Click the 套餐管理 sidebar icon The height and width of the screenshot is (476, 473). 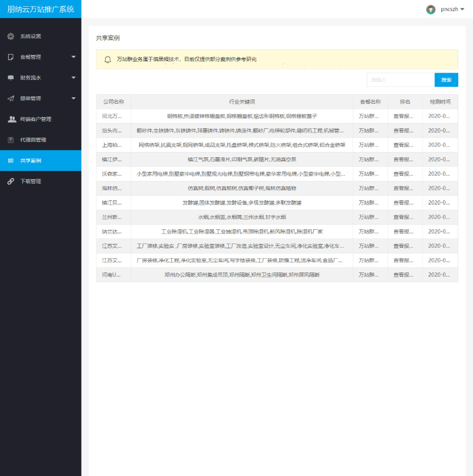click(11, 57)
